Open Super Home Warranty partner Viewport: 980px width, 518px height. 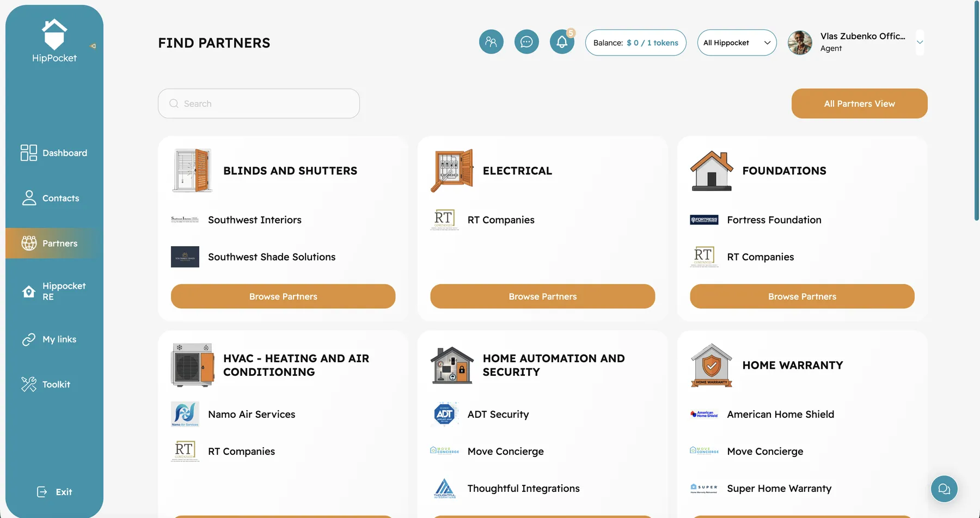pyautogui.click(x=779, y=489)
